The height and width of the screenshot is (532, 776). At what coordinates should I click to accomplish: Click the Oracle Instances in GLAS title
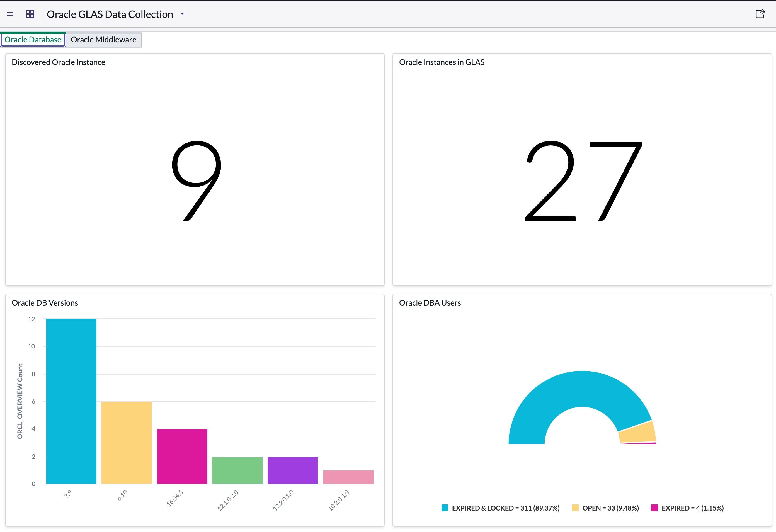442,62
